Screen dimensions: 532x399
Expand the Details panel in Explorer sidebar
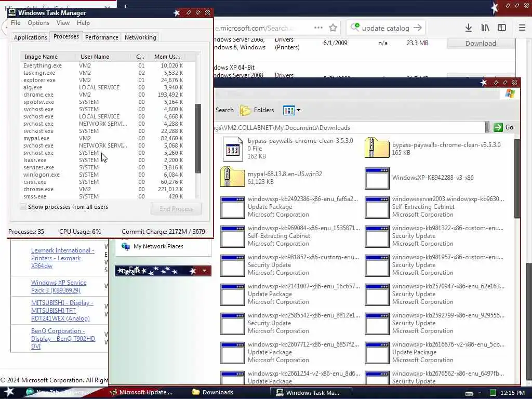coord(204,271)
